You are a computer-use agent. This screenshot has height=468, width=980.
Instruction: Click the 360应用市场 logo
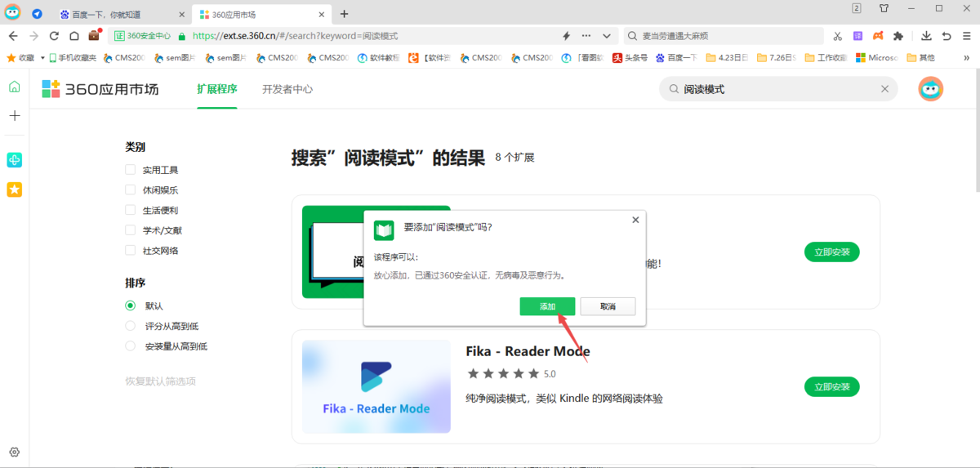[100, 89]
